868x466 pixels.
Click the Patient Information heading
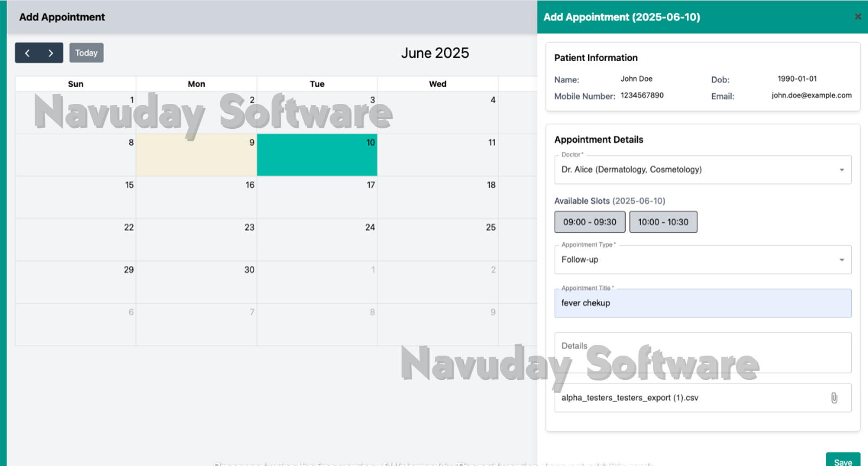[596, 58]
